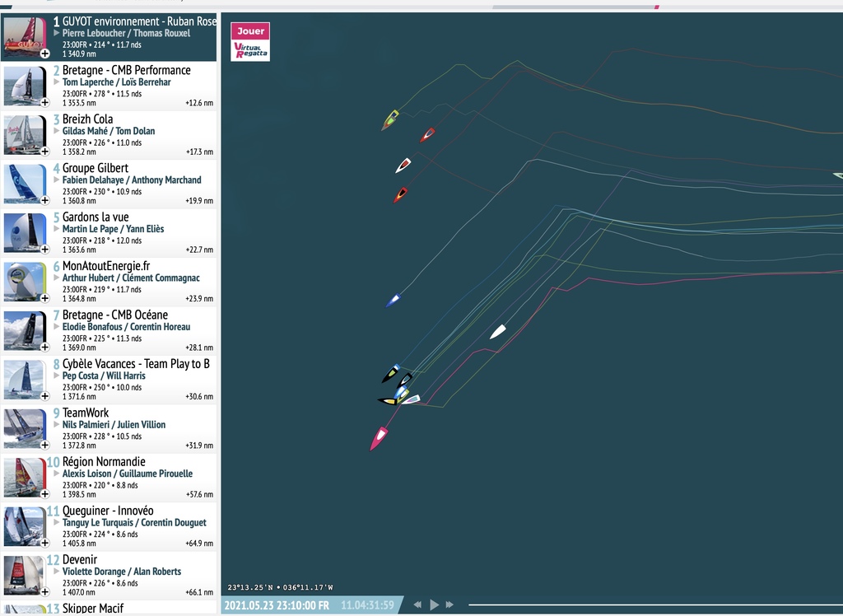Viewport: 843px width, 616px height.
Task: Click the plus icon on Groupe Gilbert
Action: pos(44,200)
